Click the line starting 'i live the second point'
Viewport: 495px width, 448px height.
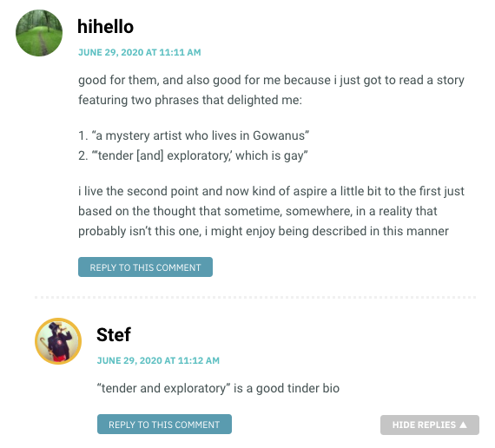click(x=272, y=191)
